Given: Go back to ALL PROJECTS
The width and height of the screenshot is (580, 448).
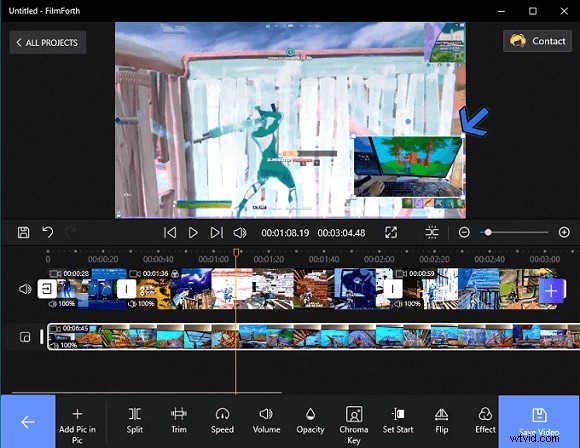Looking at the screenshot, I should point(48,43).
